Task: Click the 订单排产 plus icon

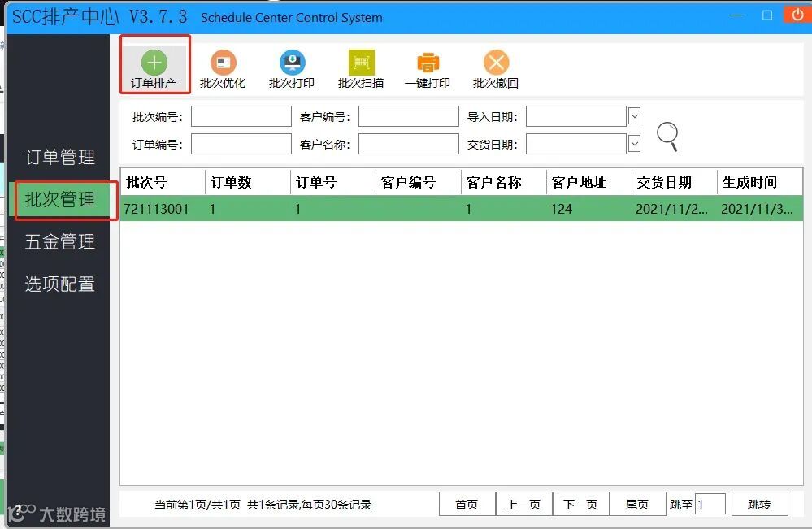Action: pyautogui.click(x=154, y=63)
